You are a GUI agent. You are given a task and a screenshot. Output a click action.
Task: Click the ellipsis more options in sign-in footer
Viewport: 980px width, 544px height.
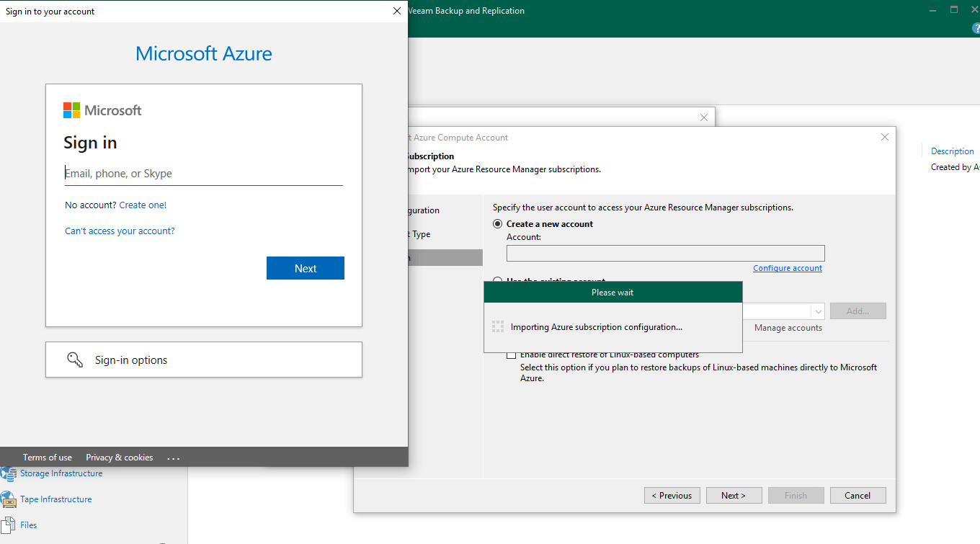pos(174,458)
